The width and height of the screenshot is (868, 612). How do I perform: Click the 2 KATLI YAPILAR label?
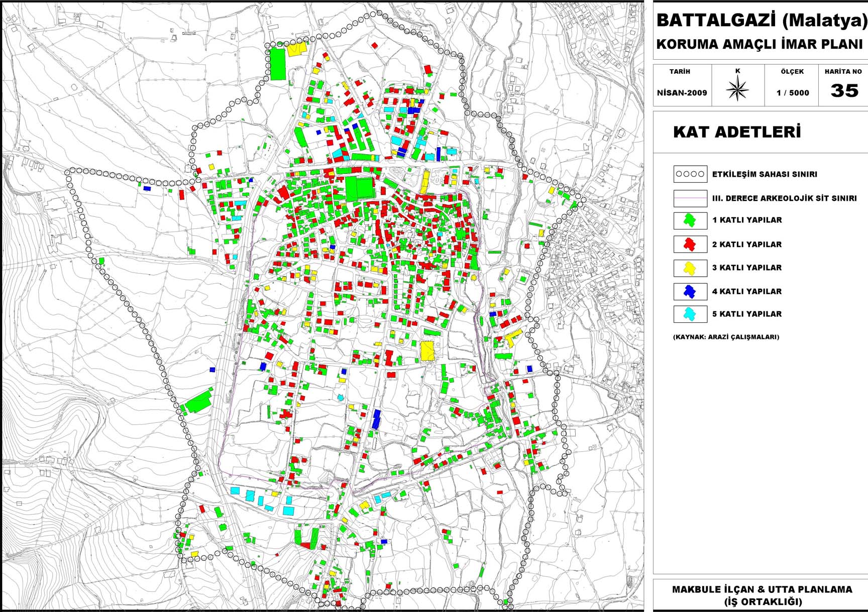pyautogui.click(x=747, y=244)
